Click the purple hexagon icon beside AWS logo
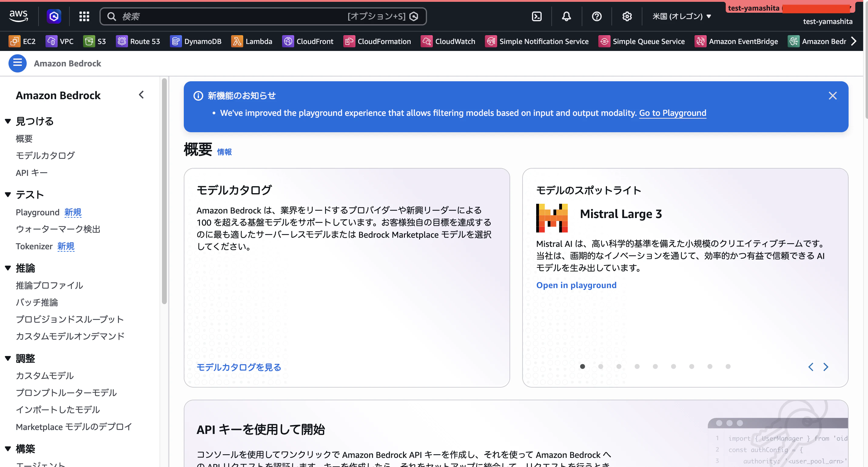 (x=54, y=16)
